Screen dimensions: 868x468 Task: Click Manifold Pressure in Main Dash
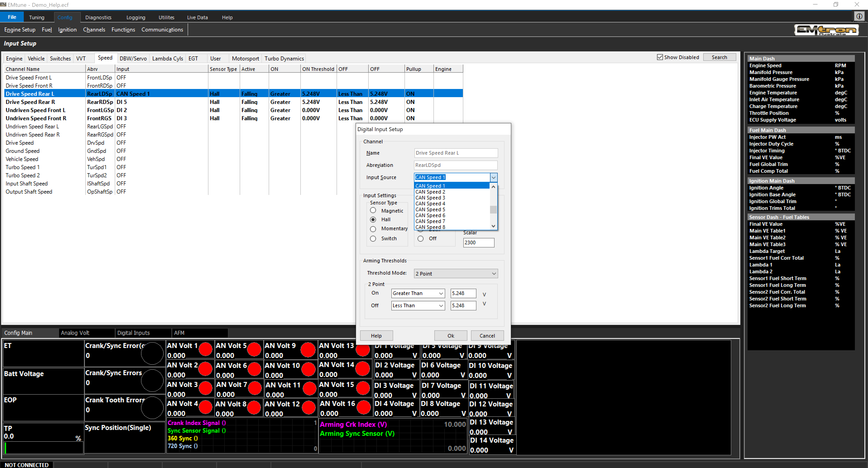tap(771, 72)
